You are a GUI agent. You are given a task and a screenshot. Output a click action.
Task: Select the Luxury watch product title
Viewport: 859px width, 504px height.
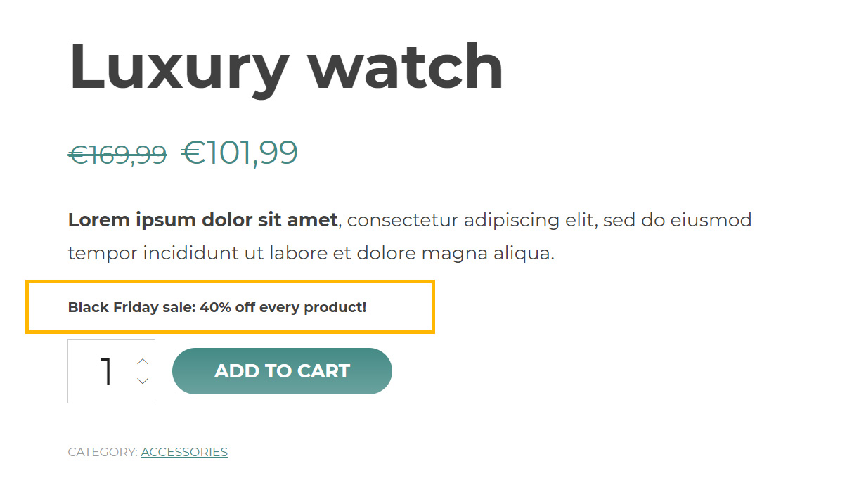[x=286, y=67]
